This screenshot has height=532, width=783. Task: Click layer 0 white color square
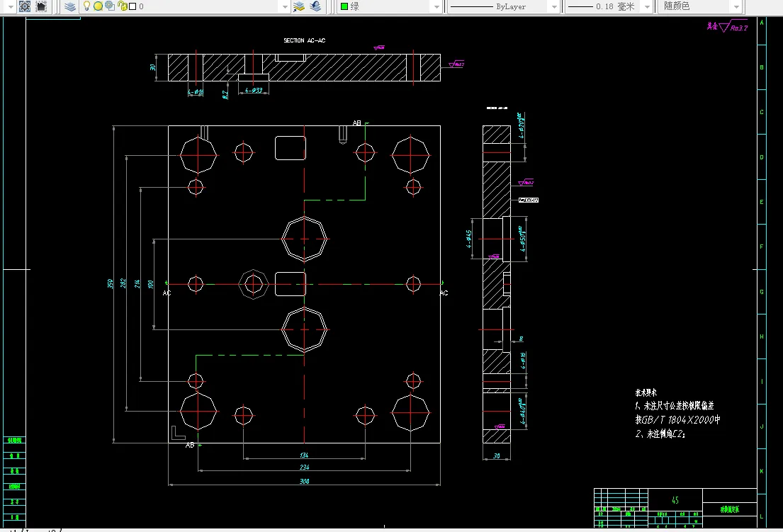click(x=133, y=6)
